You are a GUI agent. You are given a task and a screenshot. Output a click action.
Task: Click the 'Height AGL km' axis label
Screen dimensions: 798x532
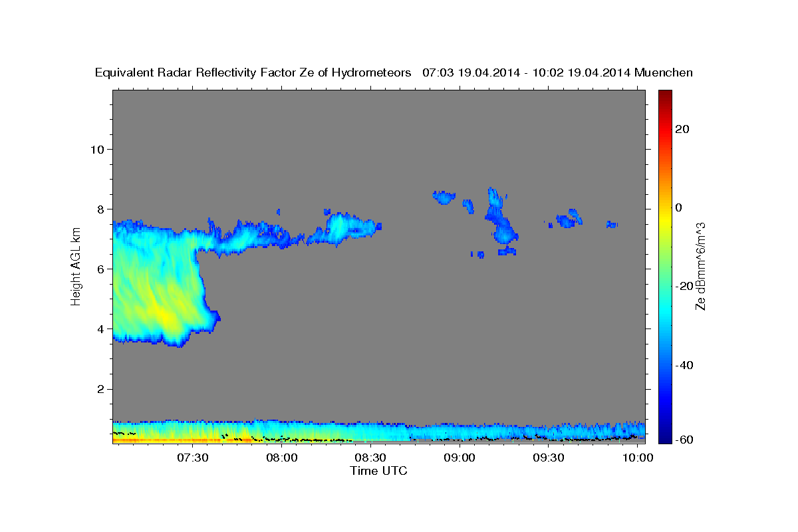coord(76,267)
